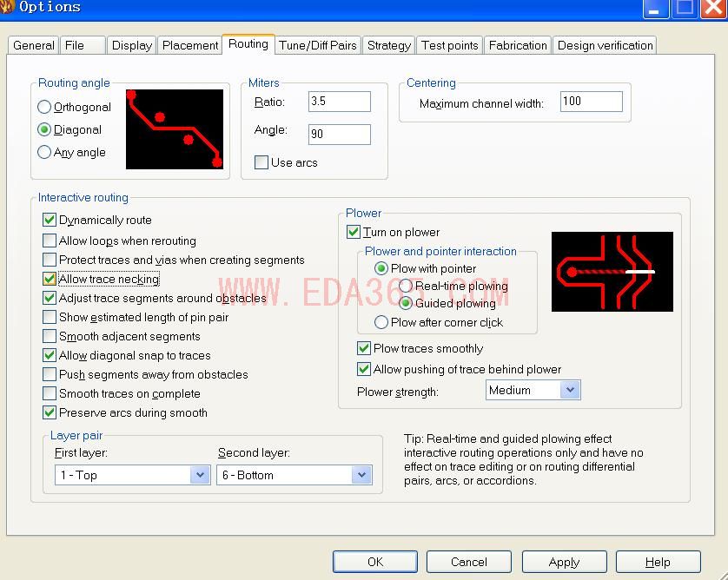The width and height of the screenshot is (728, 580).
Task: Open the Strategy tab
Action: (x=389, y=45)
